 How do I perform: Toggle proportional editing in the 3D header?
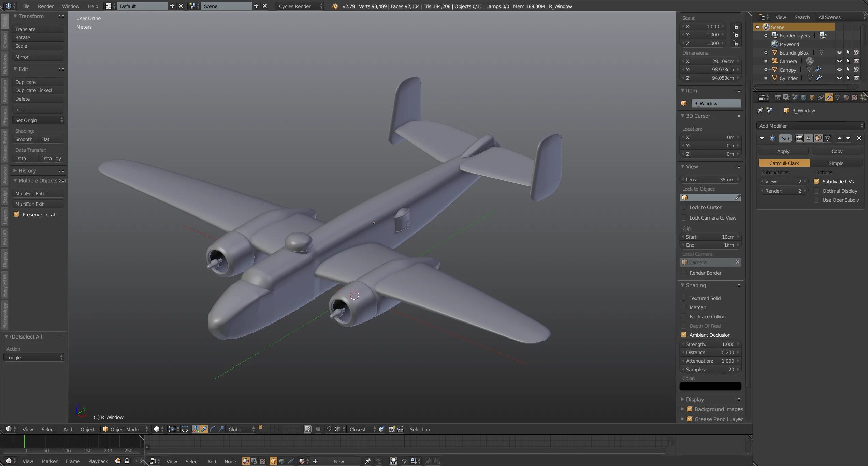(318, 429)
